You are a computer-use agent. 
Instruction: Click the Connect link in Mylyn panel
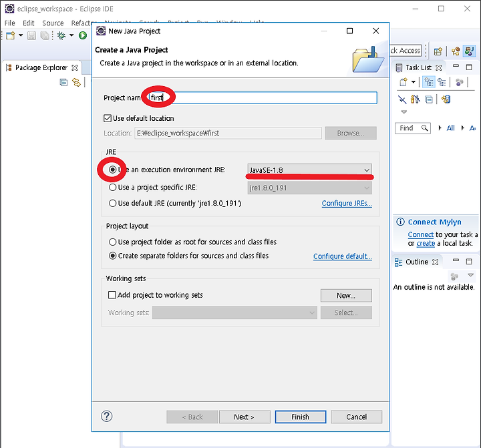point(421,234)
